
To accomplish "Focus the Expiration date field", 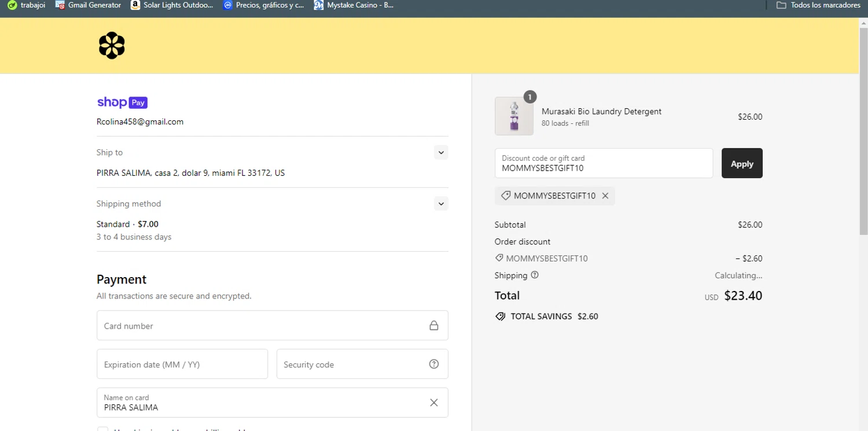I will 182,364.
